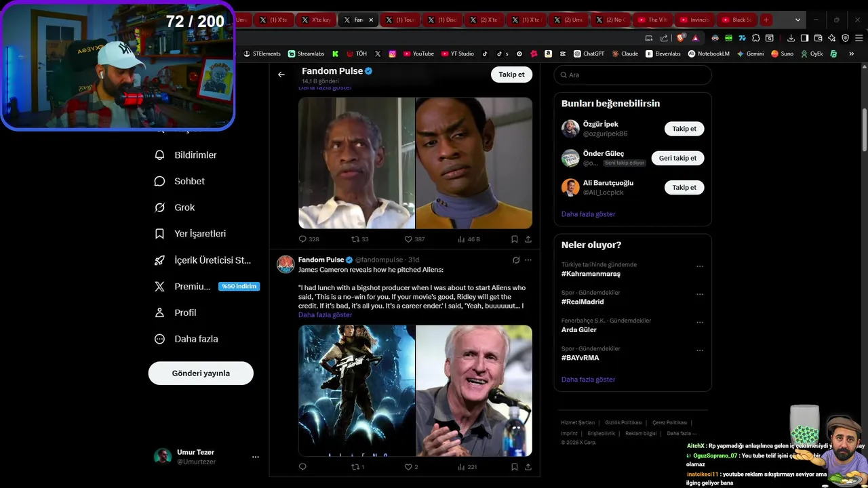
Task: Open the ChatGPT bookmark
Action: 589,54
